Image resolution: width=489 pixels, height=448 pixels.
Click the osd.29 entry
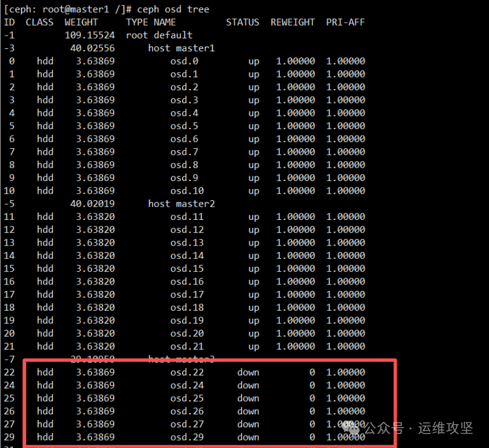pyautogui.click(x=187, y=437)
